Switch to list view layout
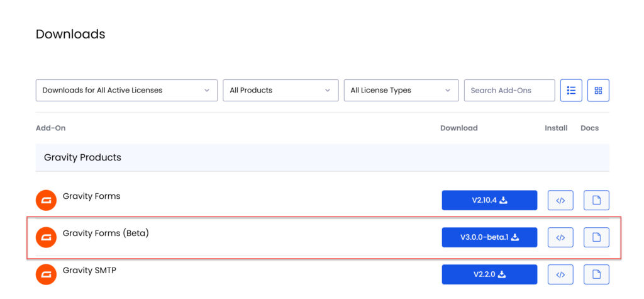The image size is (644, 299). (x=571, y=91)
